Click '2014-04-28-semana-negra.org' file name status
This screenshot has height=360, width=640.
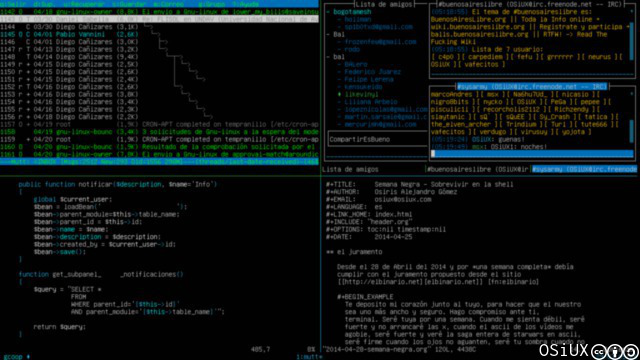tap(375, 349)
